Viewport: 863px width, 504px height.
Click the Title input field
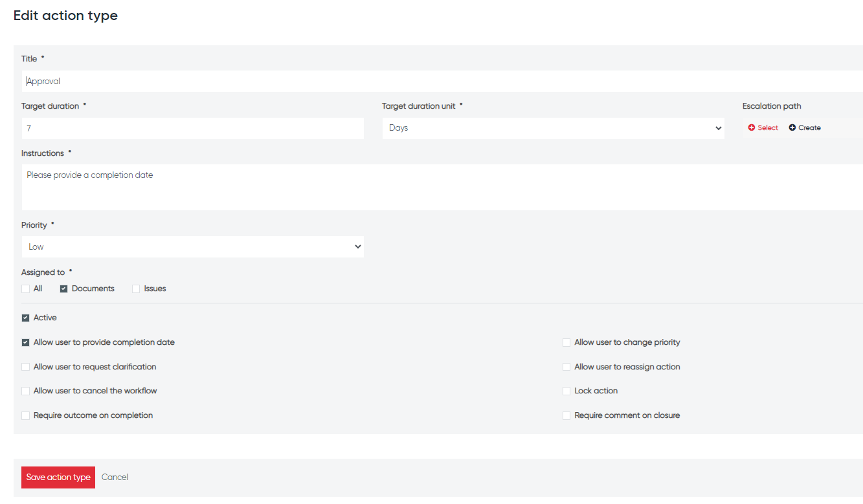point(442,82)
